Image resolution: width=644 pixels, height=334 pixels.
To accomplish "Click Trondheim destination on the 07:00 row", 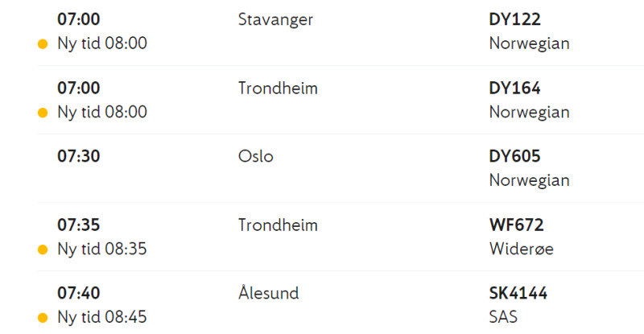I will point(278,88).
